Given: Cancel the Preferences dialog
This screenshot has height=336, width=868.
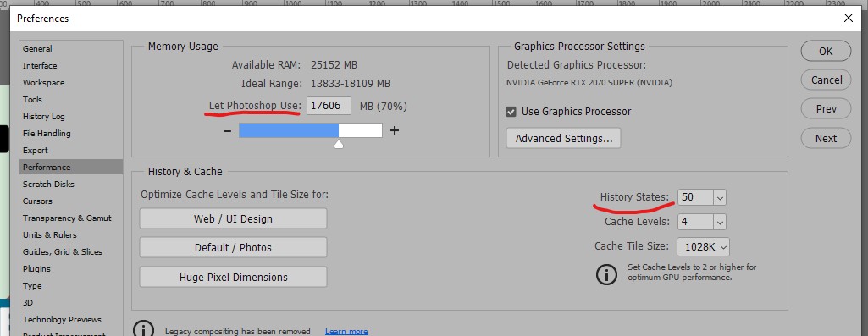Looking at the screenshot, I should point(826,80).
